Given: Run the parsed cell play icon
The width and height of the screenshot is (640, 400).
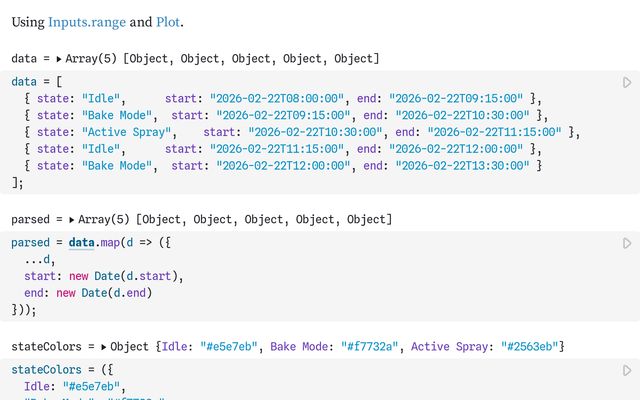Looking at the screenshot, I should click(627, 243).
